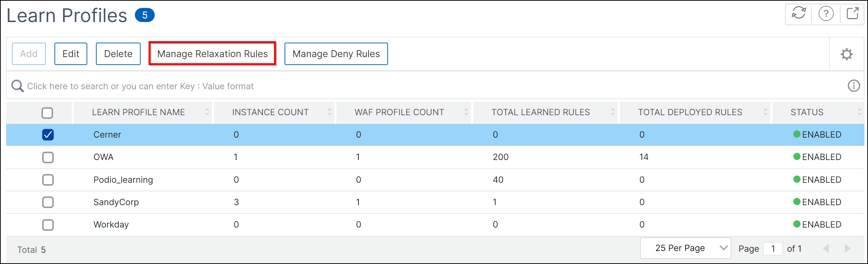Go to next page arrow

coord(847,248)
